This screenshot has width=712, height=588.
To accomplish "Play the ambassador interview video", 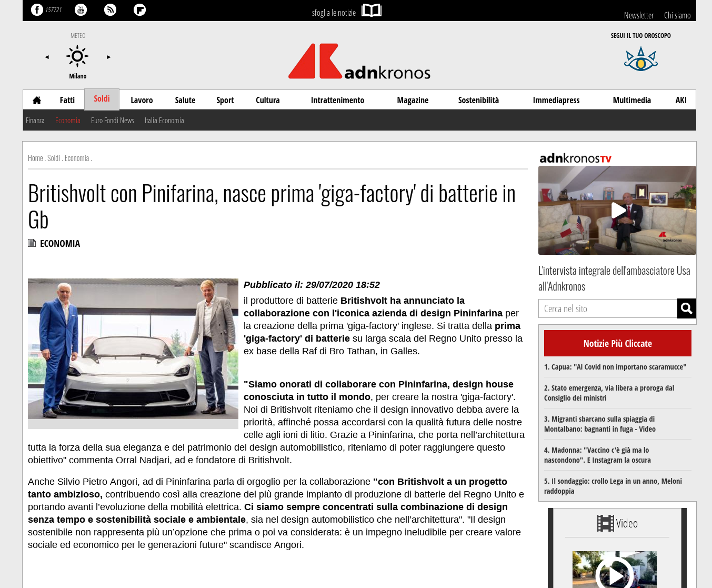I will pos(617,210).
